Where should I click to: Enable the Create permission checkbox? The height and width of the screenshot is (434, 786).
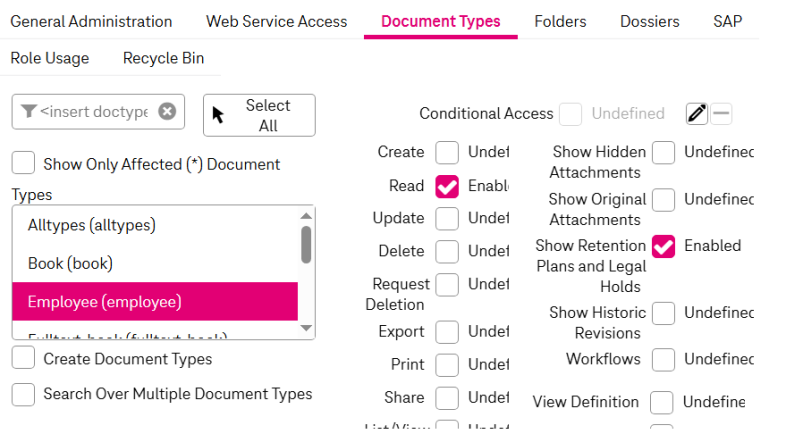[447, 152]
